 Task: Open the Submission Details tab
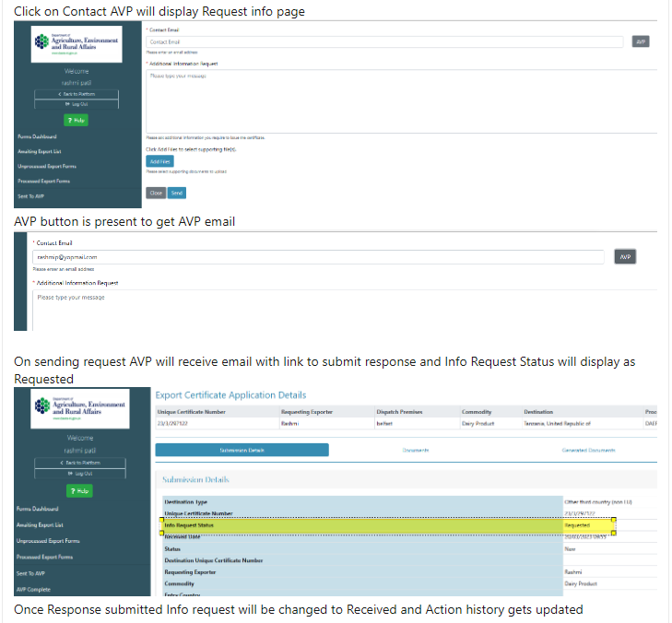[242, 450]
